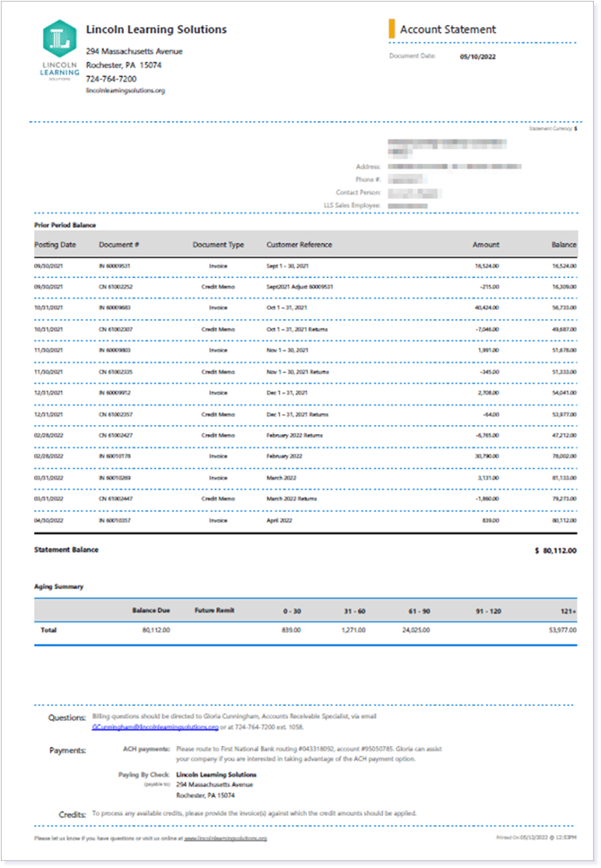
Task: Click the 'Contact Person:' label
Action: pos(359,193)
